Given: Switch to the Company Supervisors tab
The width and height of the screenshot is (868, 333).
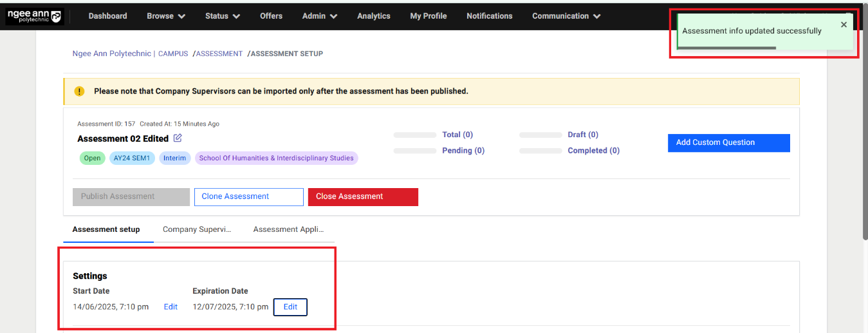Looking at the screenshot, I should pos(197,229).
